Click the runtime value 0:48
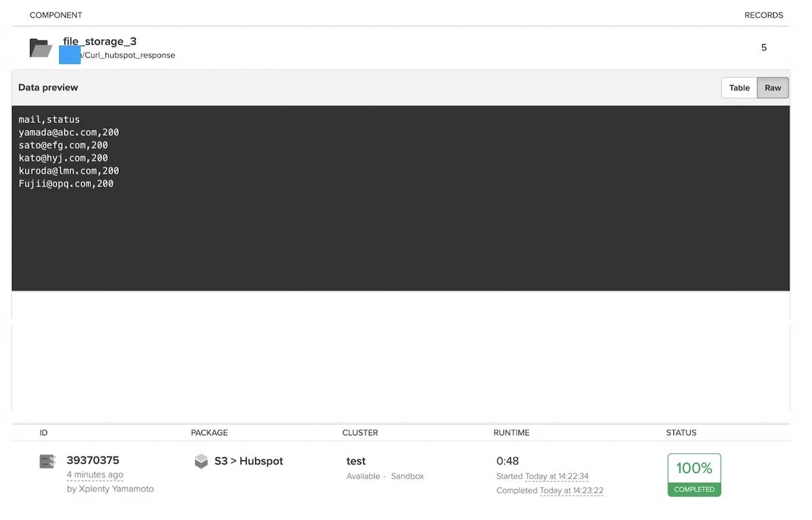812x520 pixels. pyautogui.click(x=507, y=461)
